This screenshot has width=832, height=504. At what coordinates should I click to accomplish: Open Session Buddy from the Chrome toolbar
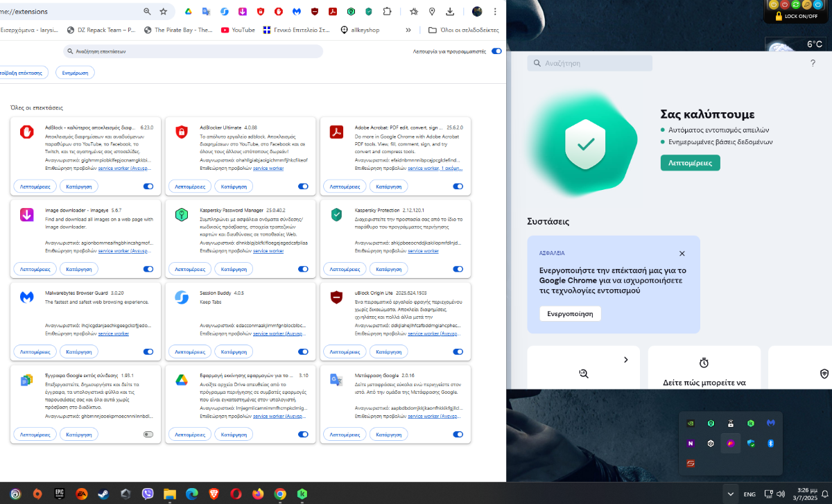pos(225,12)
